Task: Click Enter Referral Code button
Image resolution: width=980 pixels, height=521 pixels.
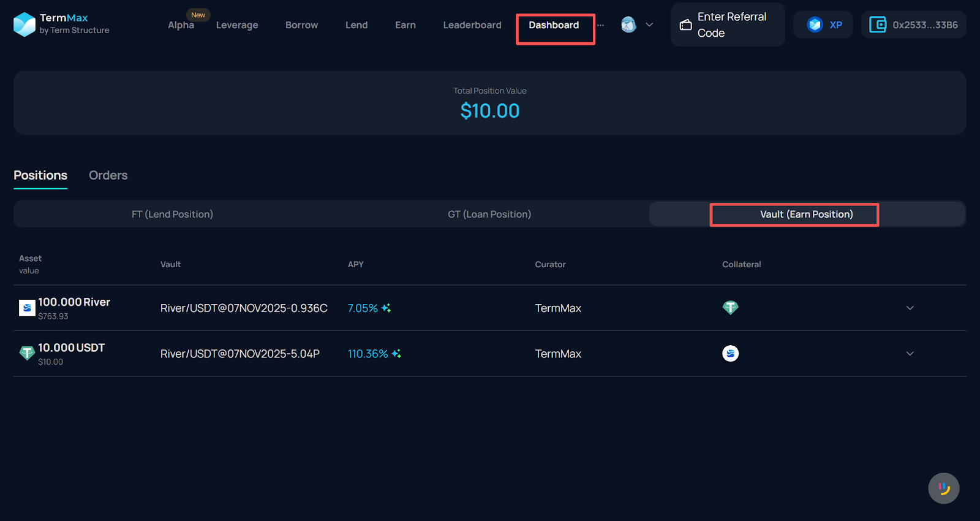Action: click(x=727, y=25)
